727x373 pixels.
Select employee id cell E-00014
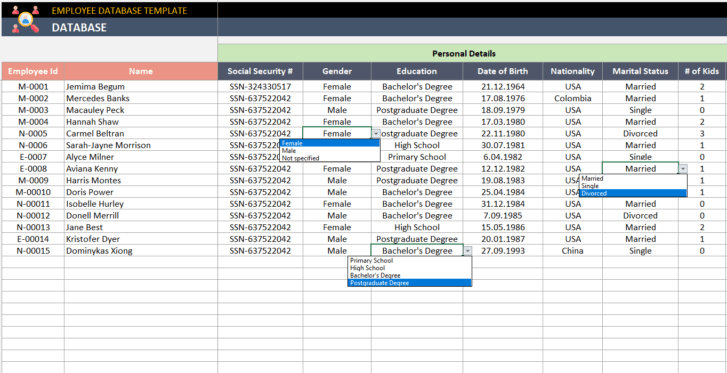click(33, 239)
